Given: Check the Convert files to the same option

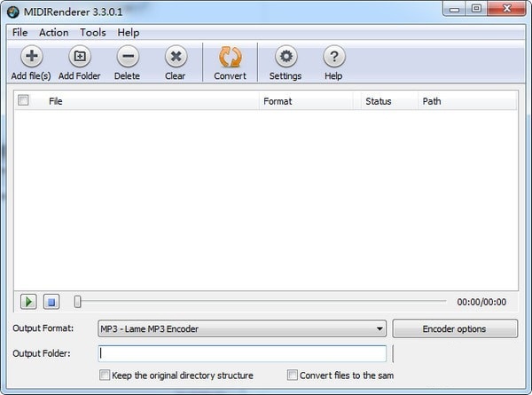Looking at the screenshot, I should [292, 375].
